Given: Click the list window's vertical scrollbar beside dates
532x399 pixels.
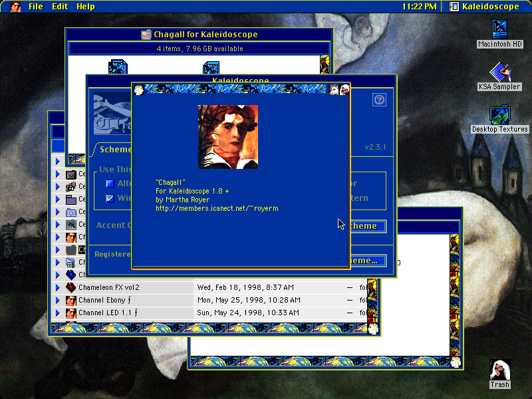Looking at the screenshot, I should 372,301.
